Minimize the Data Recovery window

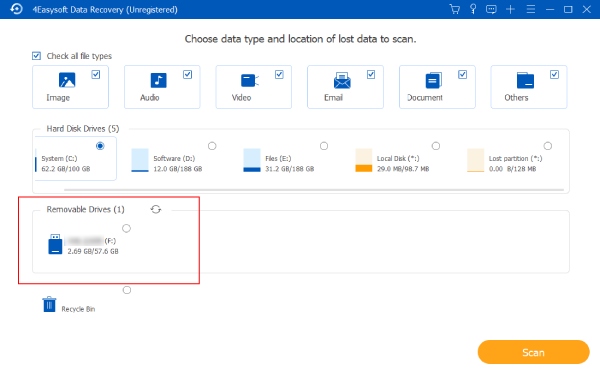[x=550, y=9]
